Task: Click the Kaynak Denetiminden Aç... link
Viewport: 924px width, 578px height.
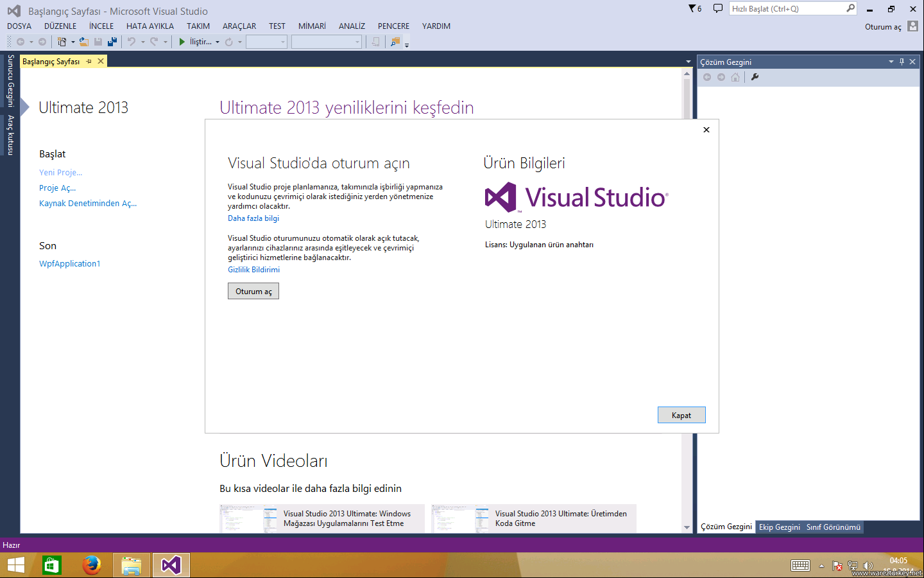Action: pos(88,204)
